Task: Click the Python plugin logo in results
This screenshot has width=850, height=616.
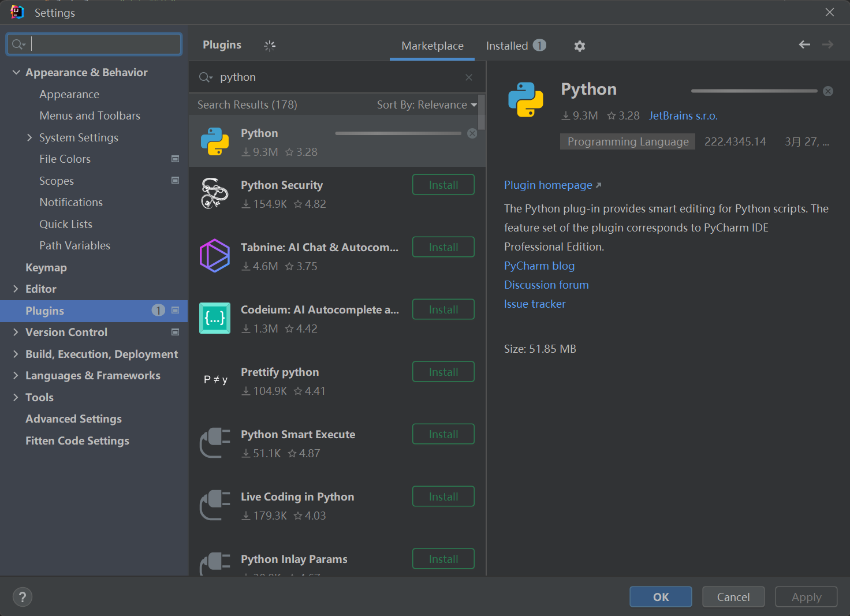Action: [x=215, y=141]
